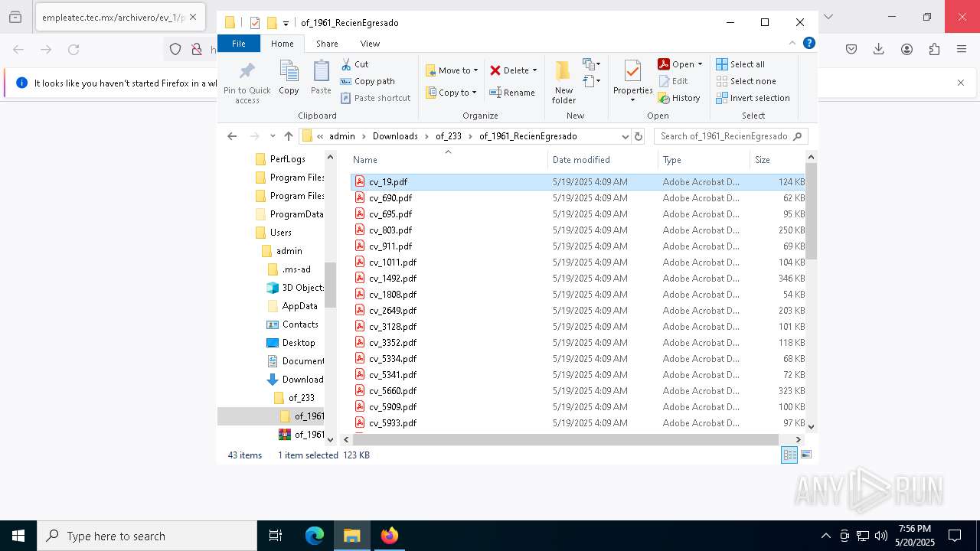Click Pin to Quick access icon

pos(247,71)
